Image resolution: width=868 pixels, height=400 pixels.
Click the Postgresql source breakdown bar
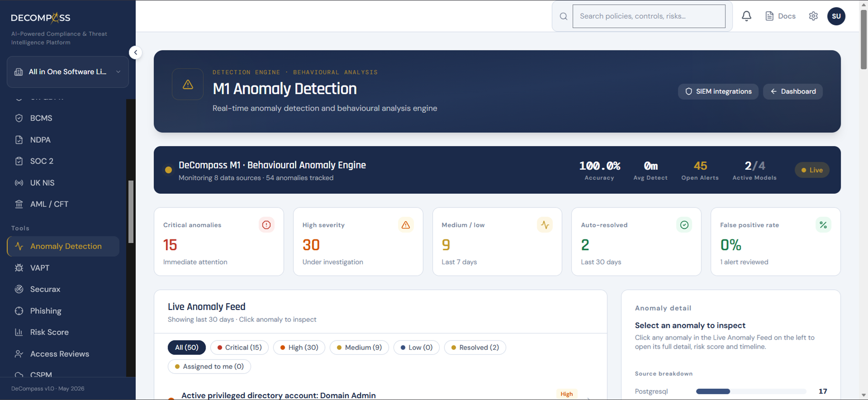pyautogui.click(x=751, y=391)
